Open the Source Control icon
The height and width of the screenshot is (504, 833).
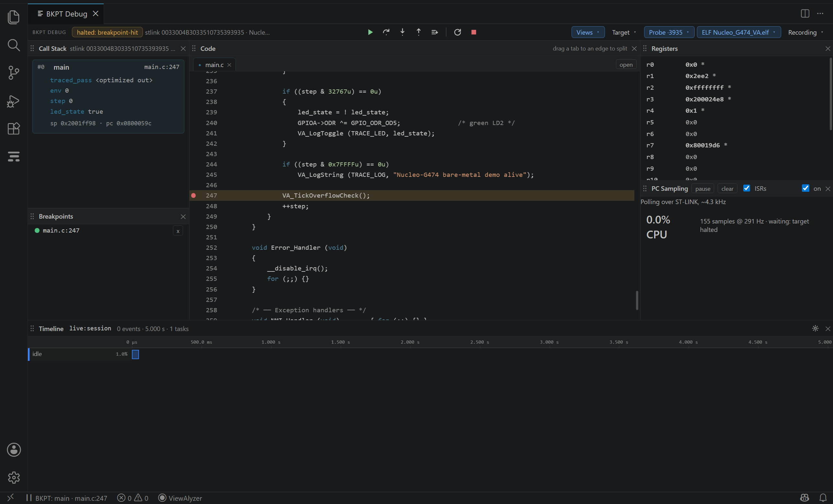point(14,73)
